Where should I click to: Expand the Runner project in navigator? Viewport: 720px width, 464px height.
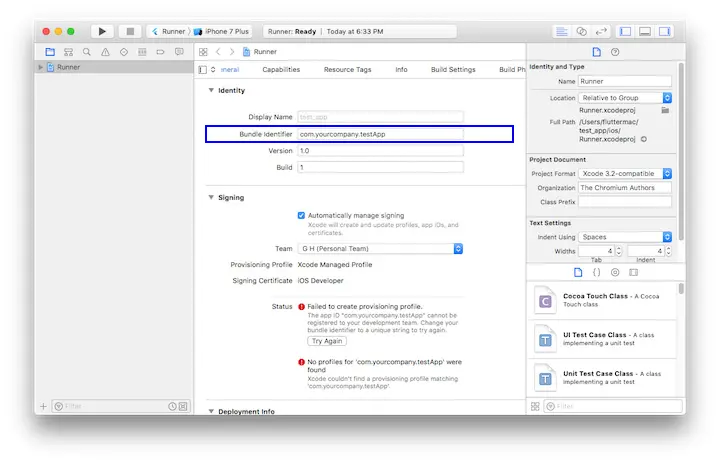click(40, 67)
